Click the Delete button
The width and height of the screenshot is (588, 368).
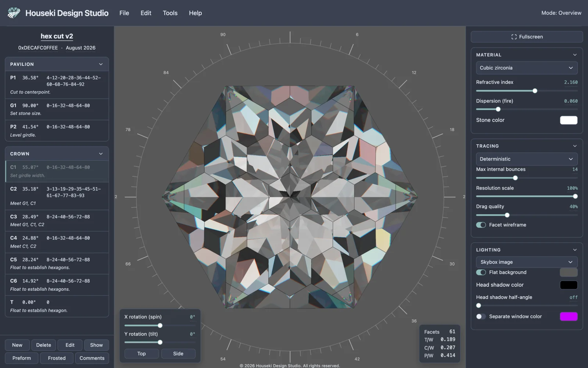coord(44,345)
